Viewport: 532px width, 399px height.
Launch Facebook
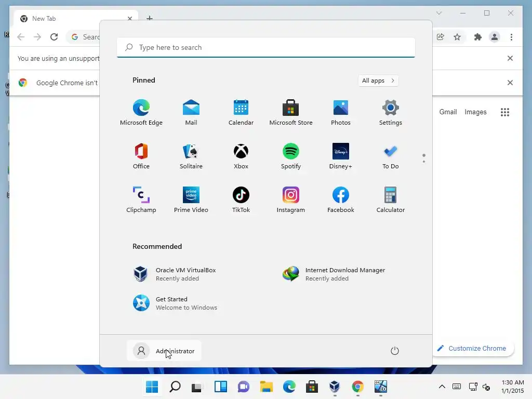coord(341,200)
